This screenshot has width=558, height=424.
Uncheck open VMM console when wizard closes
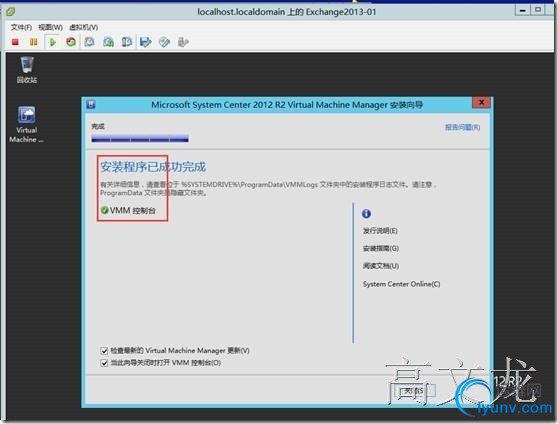(104, 363)
